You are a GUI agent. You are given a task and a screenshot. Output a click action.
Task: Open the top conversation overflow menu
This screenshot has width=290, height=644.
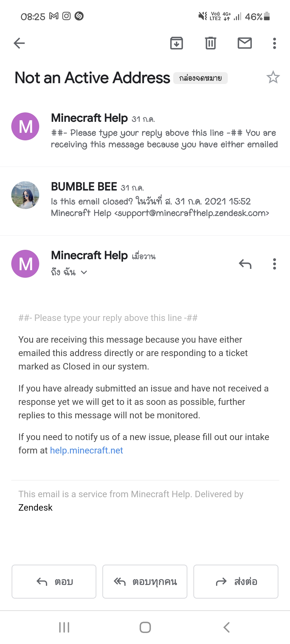[x=274, y=43]
